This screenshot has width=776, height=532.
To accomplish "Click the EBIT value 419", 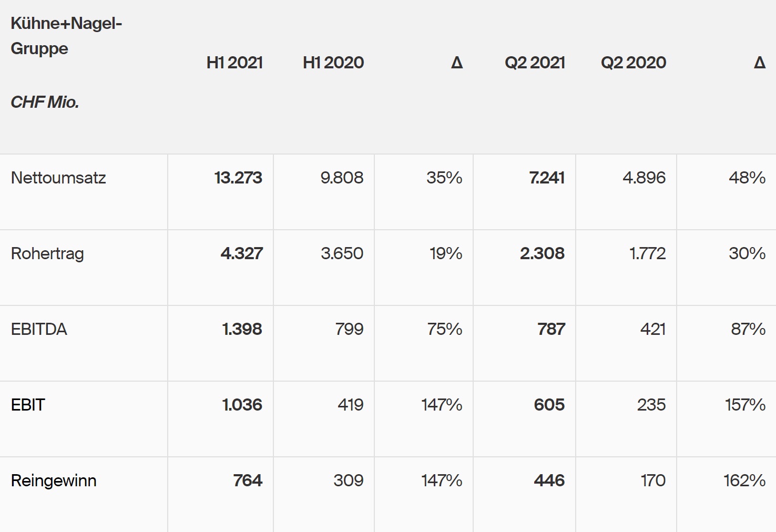I will 350,405.
